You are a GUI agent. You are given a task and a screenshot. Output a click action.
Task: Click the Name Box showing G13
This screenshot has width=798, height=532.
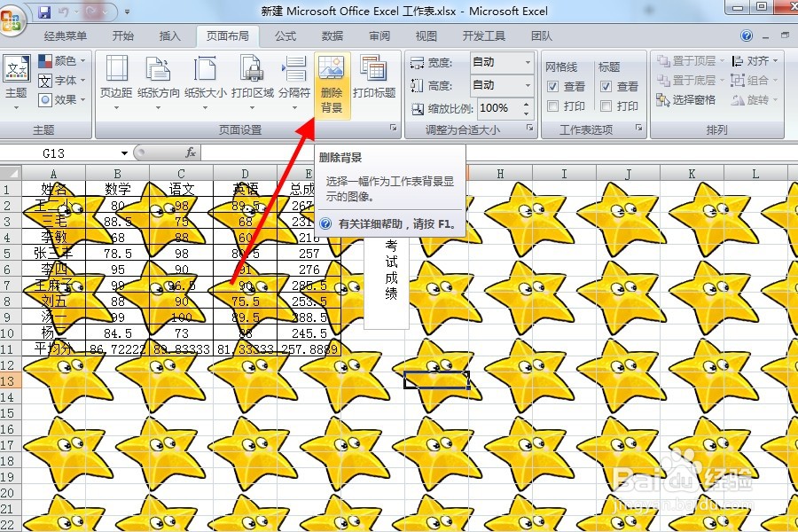[x=60, y=153]
